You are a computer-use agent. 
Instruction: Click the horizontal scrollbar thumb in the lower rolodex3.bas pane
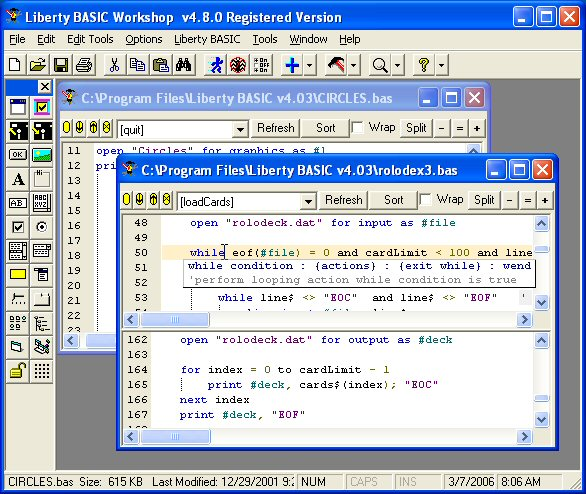click(x=175, y=436)
